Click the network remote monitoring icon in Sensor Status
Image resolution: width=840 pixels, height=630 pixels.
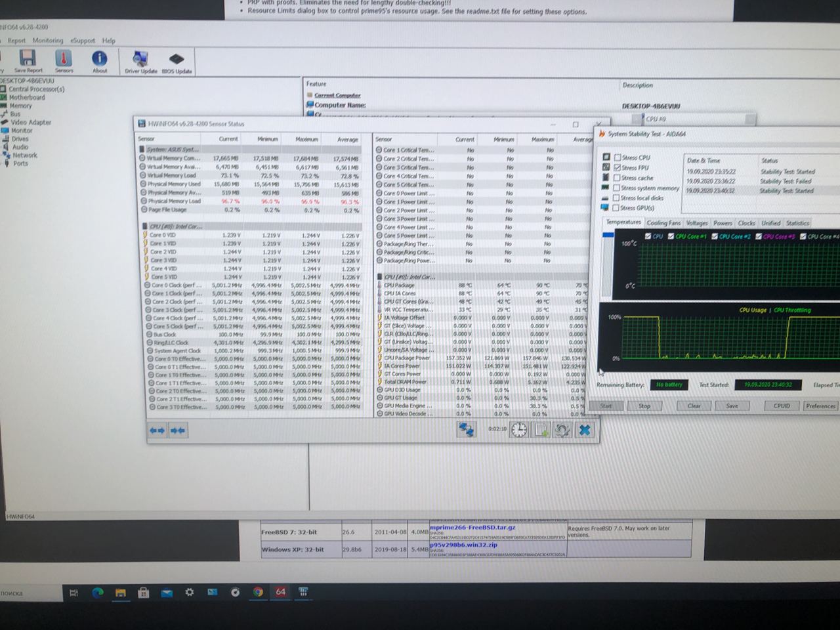point(467,429)
